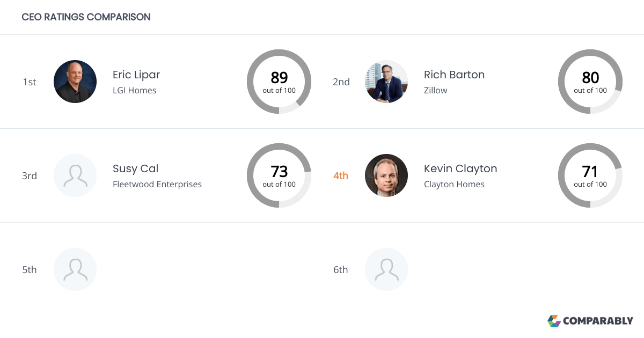
Task: Click the 5th place empty avatar icon
Action: [x=75, y=269]
